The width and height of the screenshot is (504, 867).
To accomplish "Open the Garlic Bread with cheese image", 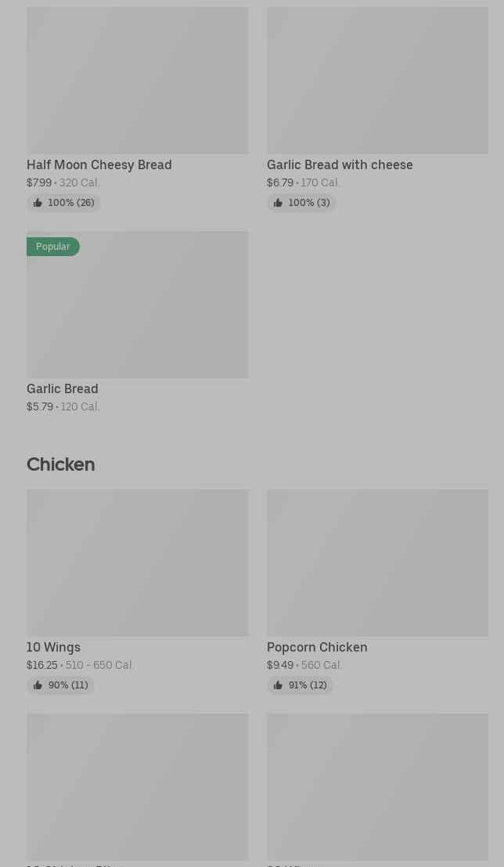I will [x=377, y=80].
